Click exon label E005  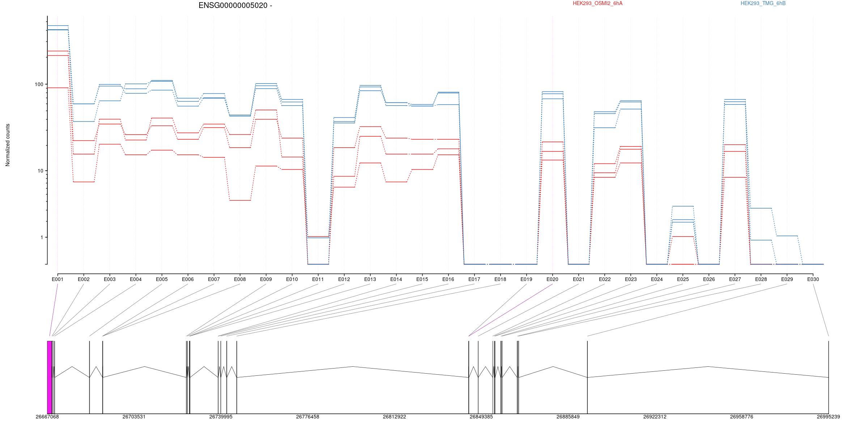pos(162,279)
